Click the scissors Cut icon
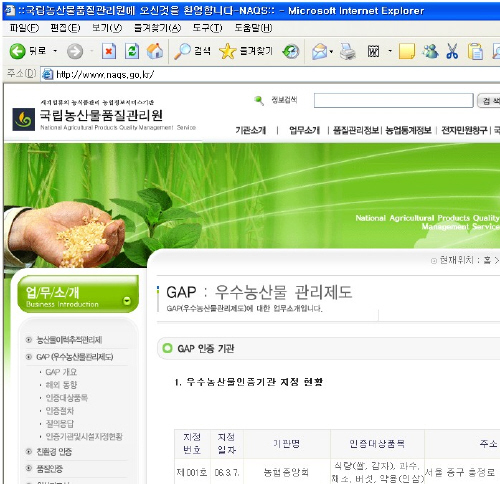This screenshot has width=500, height=484. [452, 51]
